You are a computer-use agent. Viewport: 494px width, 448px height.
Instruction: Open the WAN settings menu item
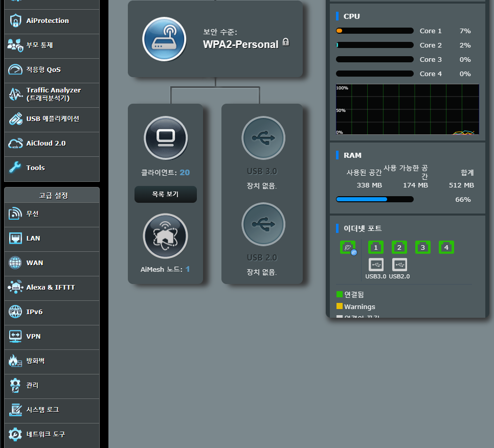point(52,264)
